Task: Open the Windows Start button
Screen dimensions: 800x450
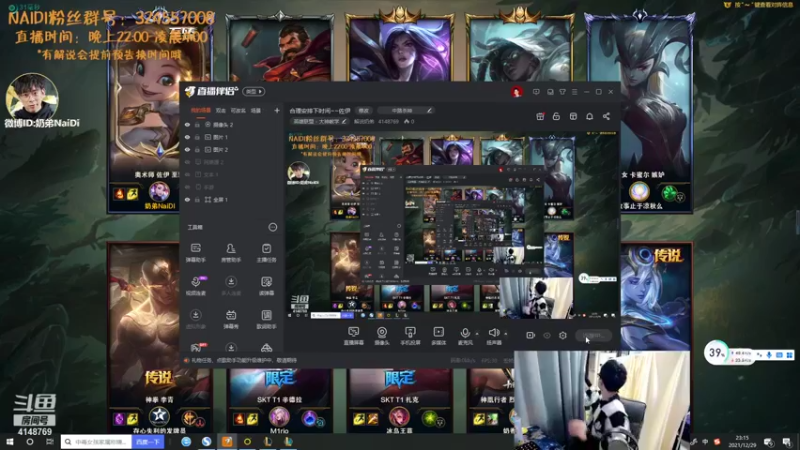Action: click(x=9, y=442)
